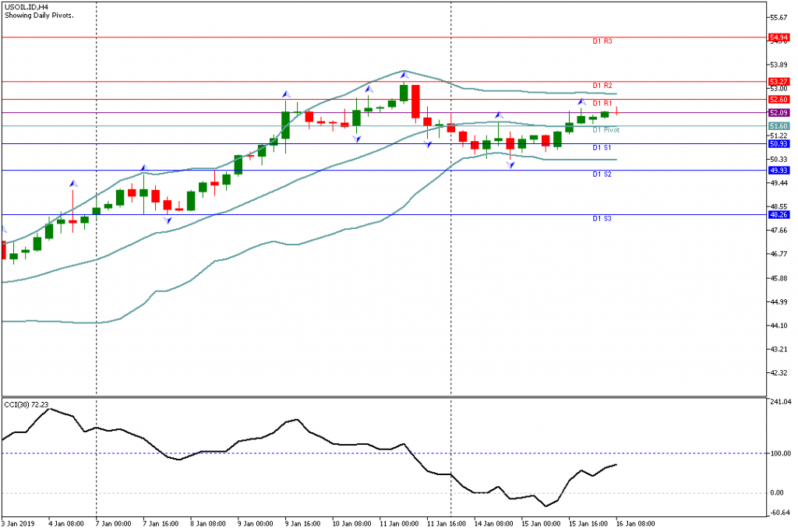Viewport: 798px width, 532px height.
Task: Click the down fractal arrow under the 7 Jan 16:00 low
Action: coord(168,220)
